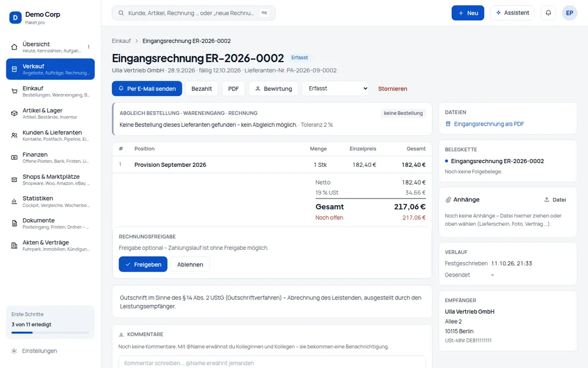Open the Erste Schritte card
The image size is (588, 368).
pos(50,322)
